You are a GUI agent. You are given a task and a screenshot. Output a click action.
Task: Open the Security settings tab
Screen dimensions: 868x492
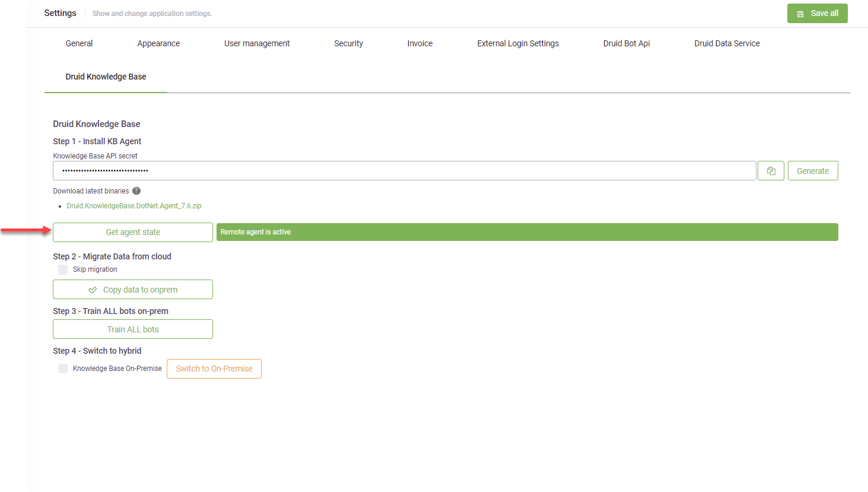click(348, 43)
